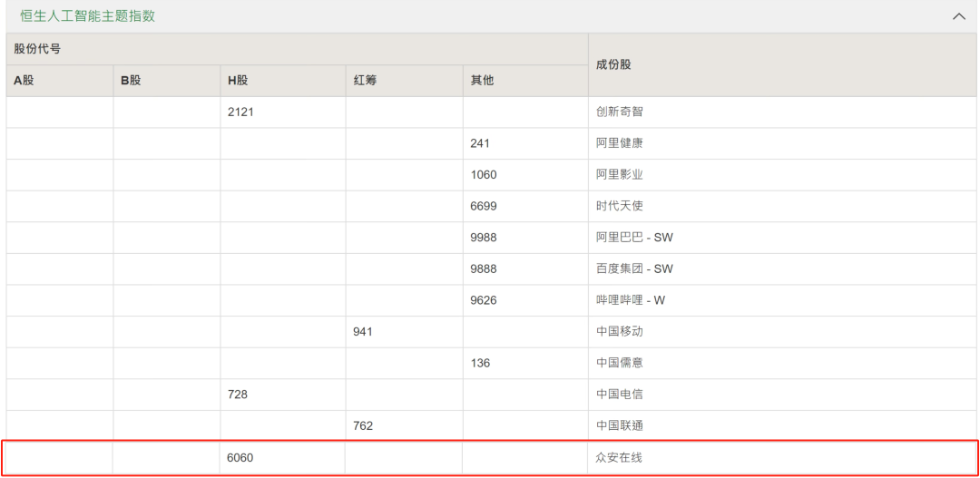Select constituent 中国儒意
The image size is (980, 478).
620,363
